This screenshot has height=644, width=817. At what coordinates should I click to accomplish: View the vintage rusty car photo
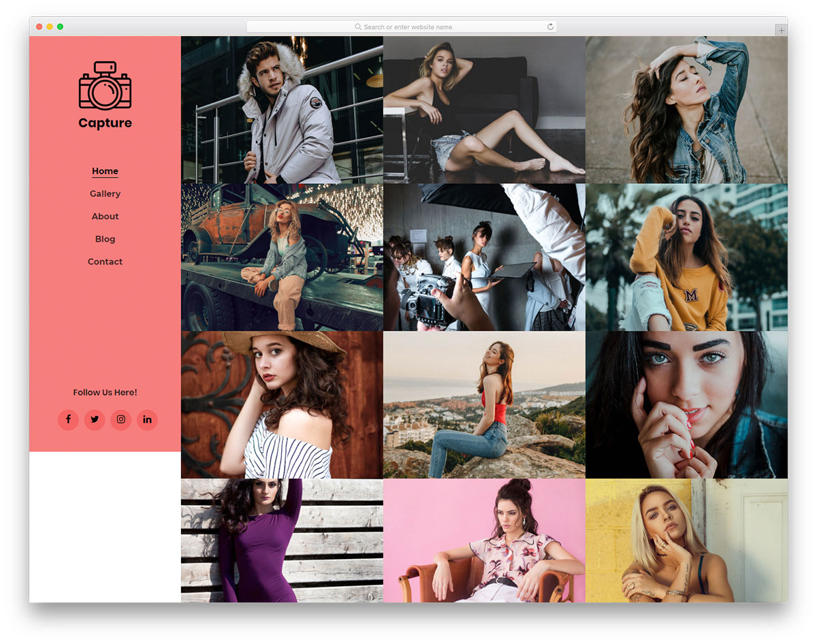click(282, 257)
